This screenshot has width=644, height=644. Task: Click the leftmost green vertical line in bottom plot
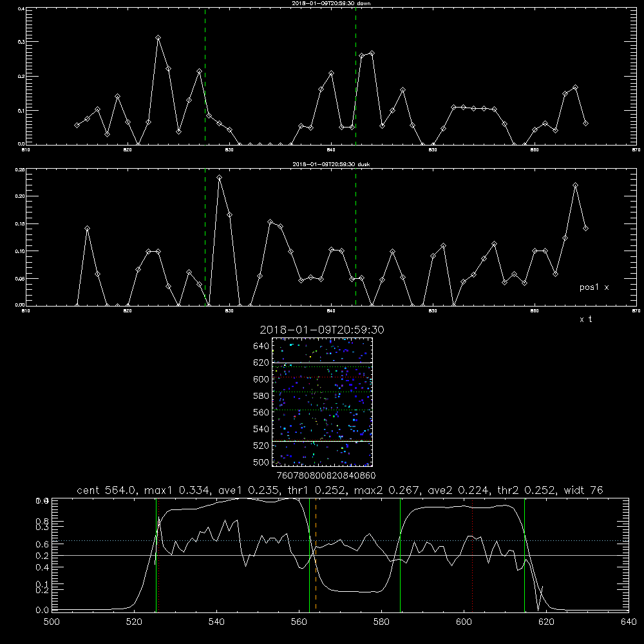pos(156,554)
